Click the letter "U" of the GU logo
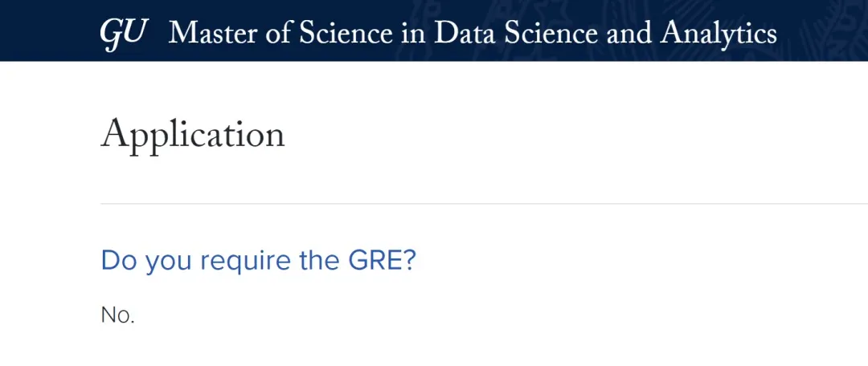The height and width of the screenshot is (366, 868). point(134,32)
